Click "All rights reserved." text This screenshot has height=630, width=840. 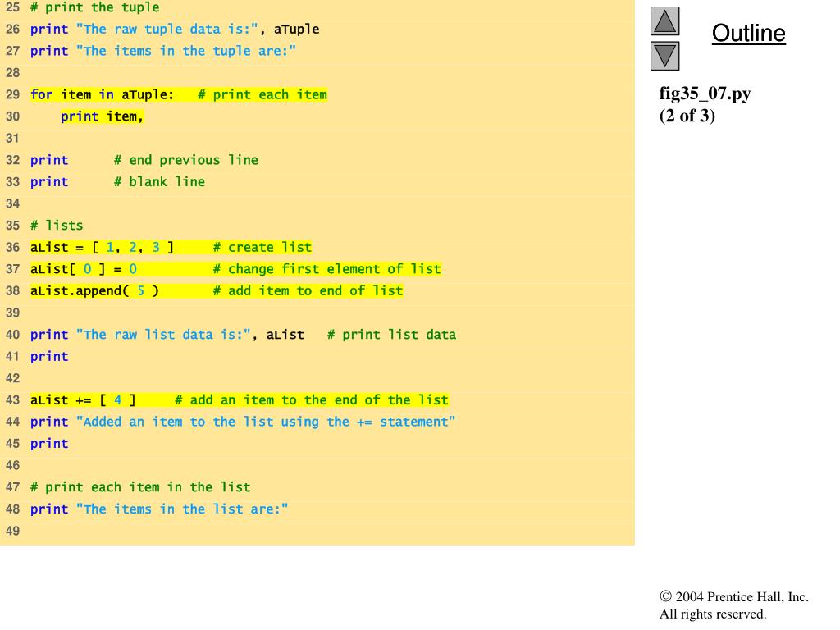click(x=713, y=614)
